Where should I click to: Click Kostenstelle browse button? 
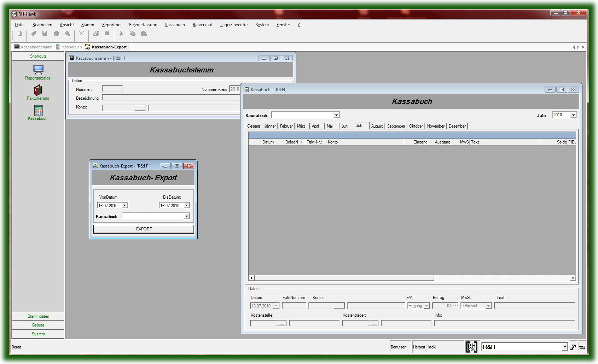pos(281,323)
